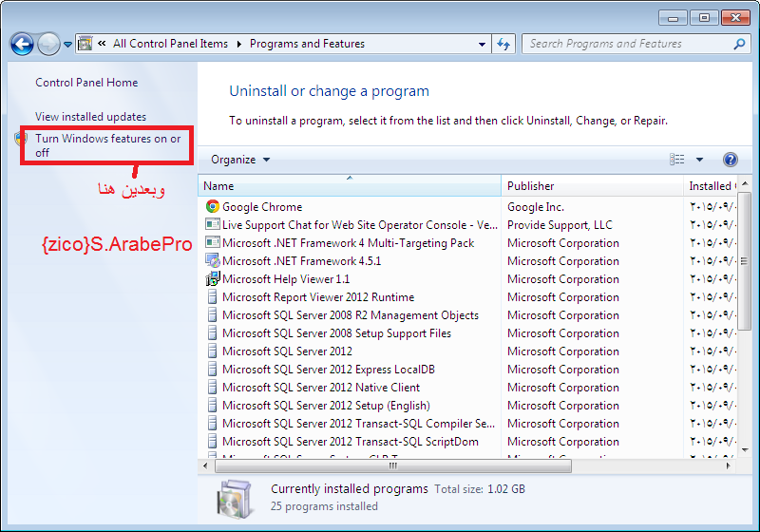
Task: Open the view options dropdown arrow
Action: click(x=699, y=160)
